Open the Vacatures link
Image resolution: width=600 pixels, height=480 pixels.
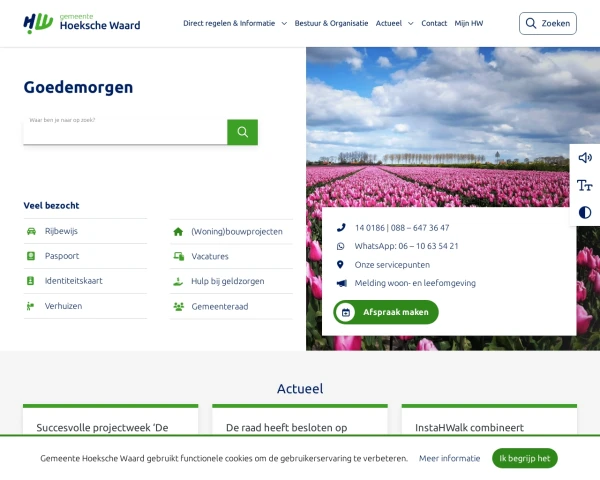coord(210,256)
